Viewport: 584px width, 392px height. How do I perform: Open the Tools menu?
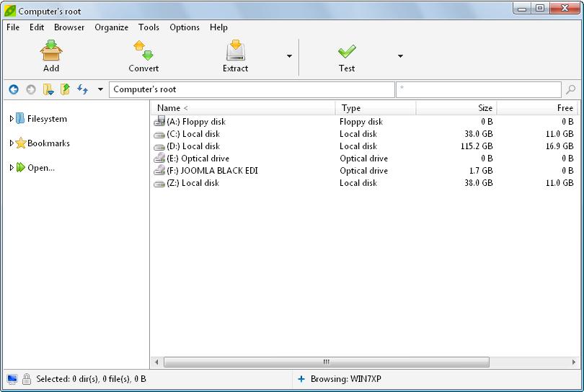point(149,27)
